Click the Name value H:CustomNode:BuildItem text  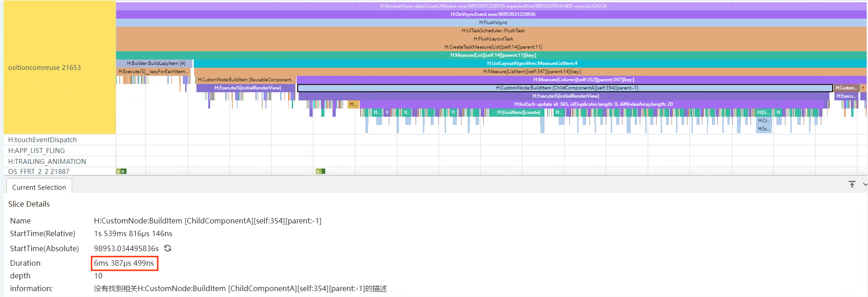pyautogui.click(x=207, y=221)
